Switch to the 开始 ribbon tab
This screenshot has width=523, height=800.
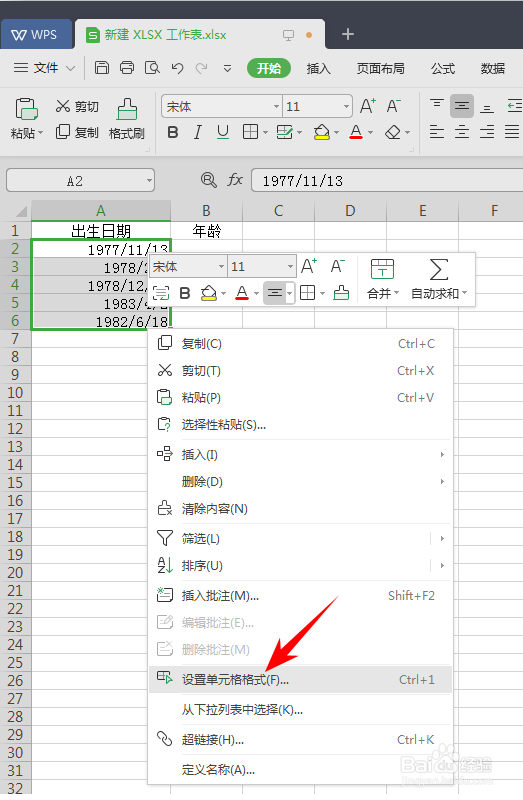tap(268, 68)
